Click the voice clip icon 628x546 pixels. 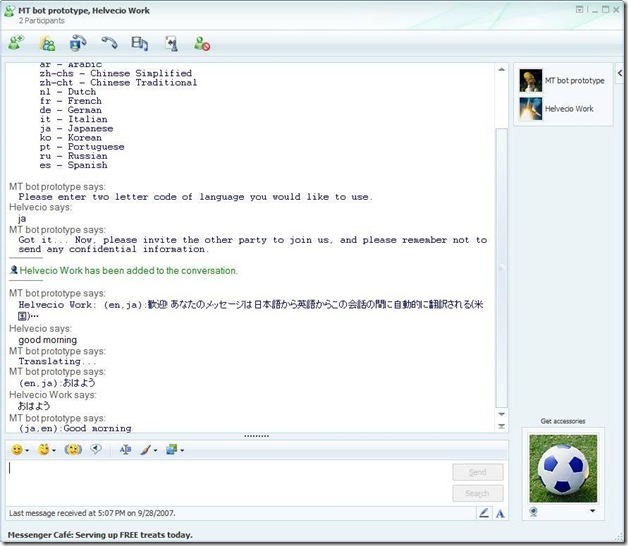pos(98,450)
